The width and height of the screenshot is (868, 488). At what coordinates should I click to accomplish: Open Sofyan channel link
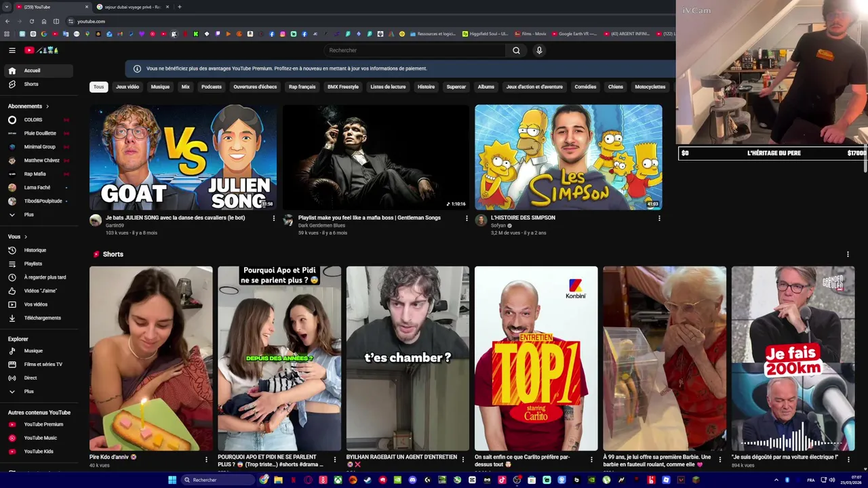pos(498,226)
